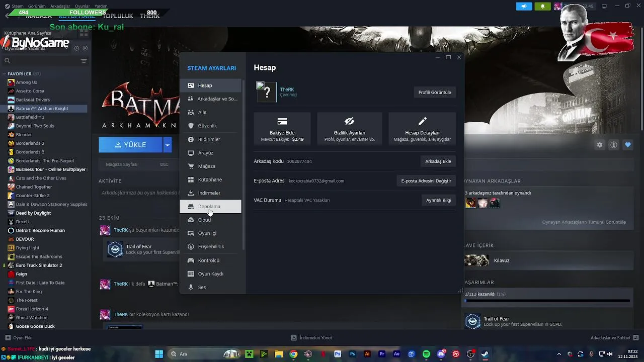Screen dimensions: 644x362
Task: Click Big Picture monitor icon in title bar
Action: coord(604,6)
